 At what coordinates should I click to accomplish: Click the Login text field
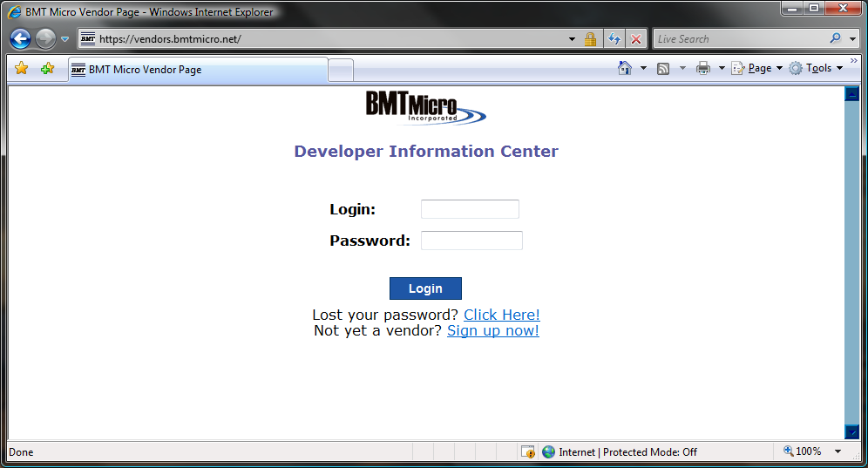coord(470,209)
